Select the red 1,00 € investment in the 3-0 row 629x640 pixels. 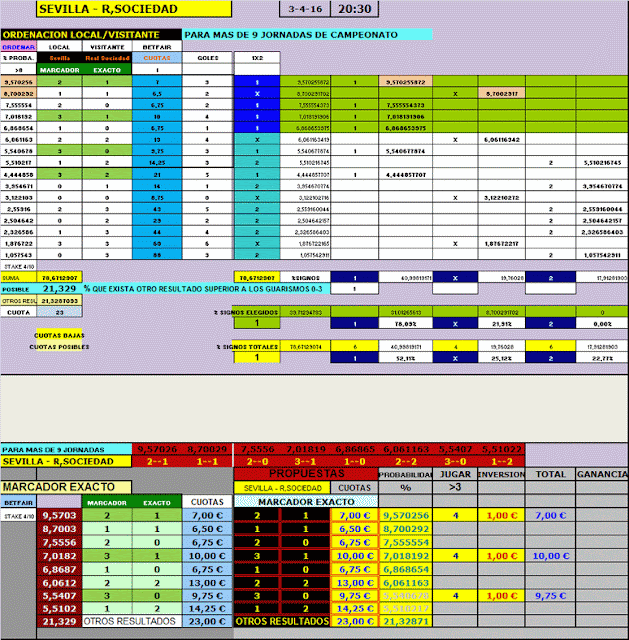coord(501,596)
